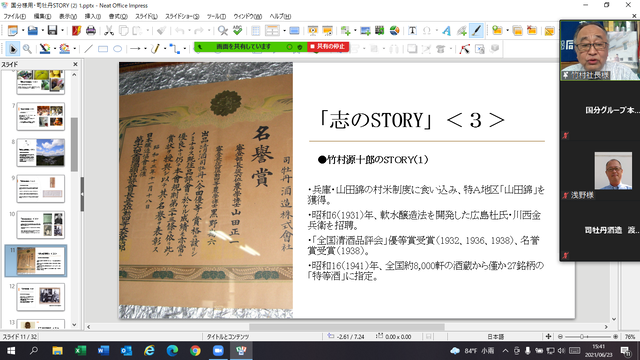Open the 挿入 menu
This screenshot has width=640, height=360.
93,16
